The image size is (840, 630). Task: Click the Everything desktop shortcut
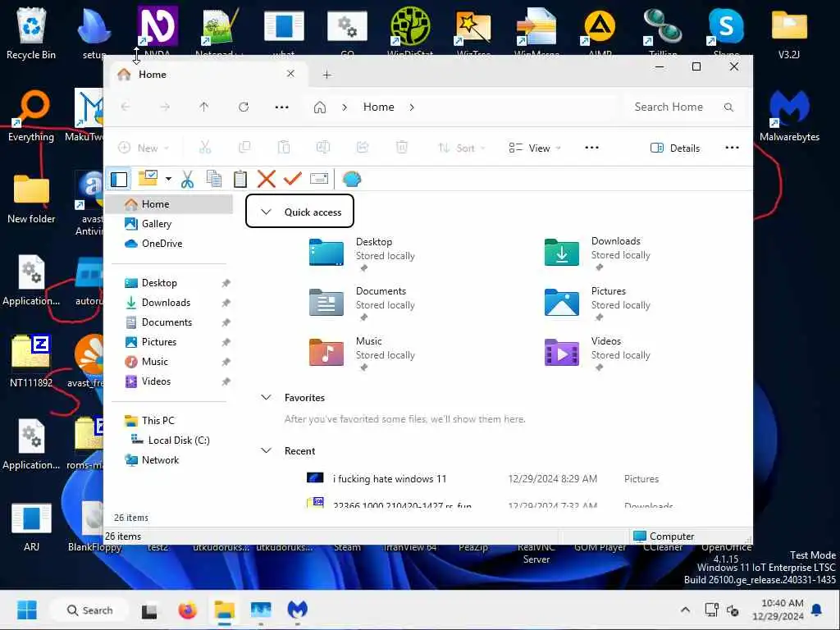click(31, 116)
